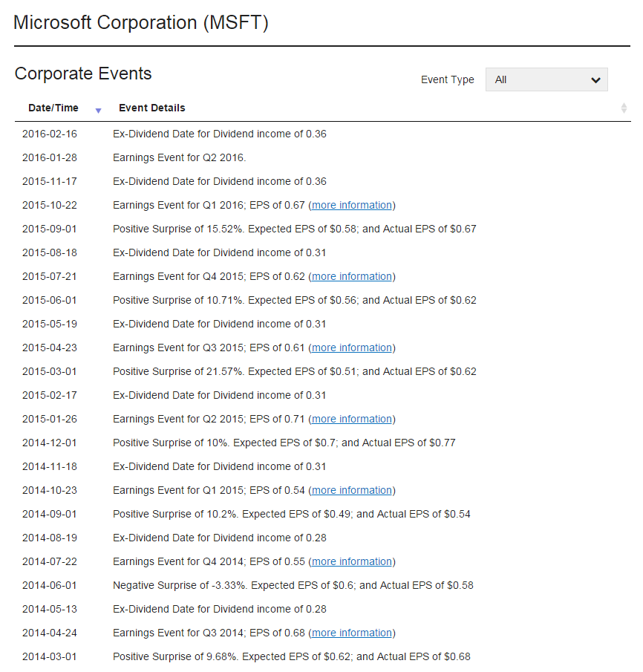Click the Event Type label
This screenshot has height=672, width=643.
(447, 80)
